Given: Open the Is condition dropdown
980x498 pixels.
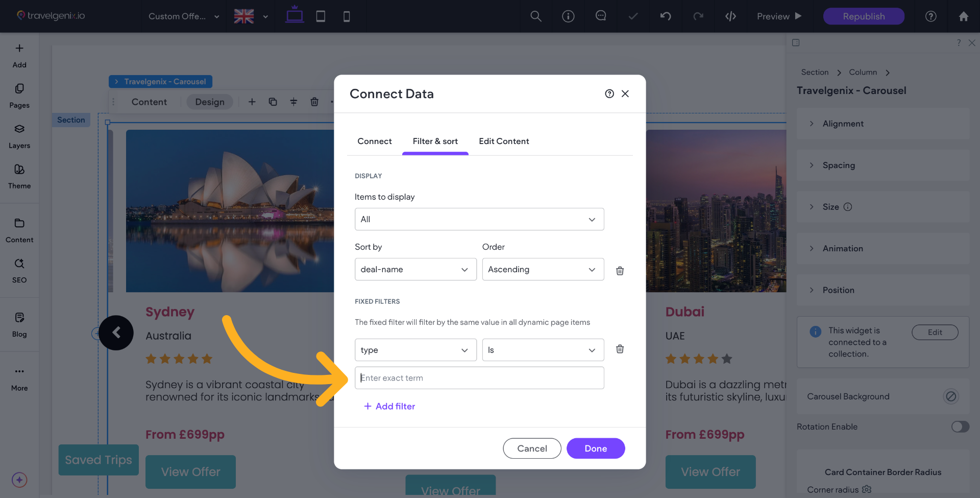Looking at the screenshot, I should [543, 350].
